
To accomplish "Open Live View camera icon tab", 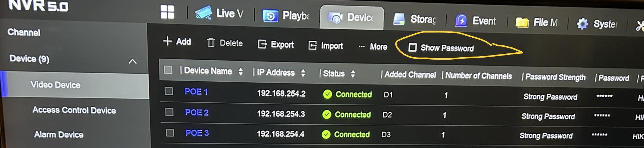I will [203, 13].
